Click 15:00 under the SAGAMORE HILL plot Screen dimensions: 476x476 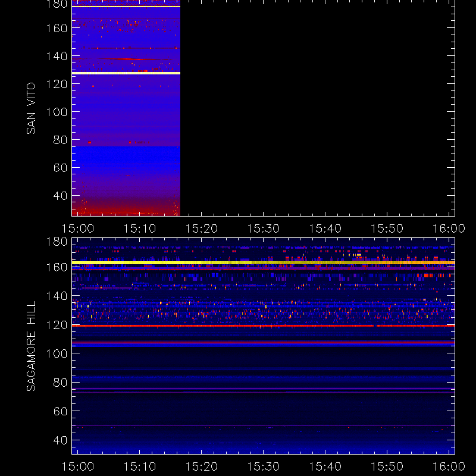(78, 466)
